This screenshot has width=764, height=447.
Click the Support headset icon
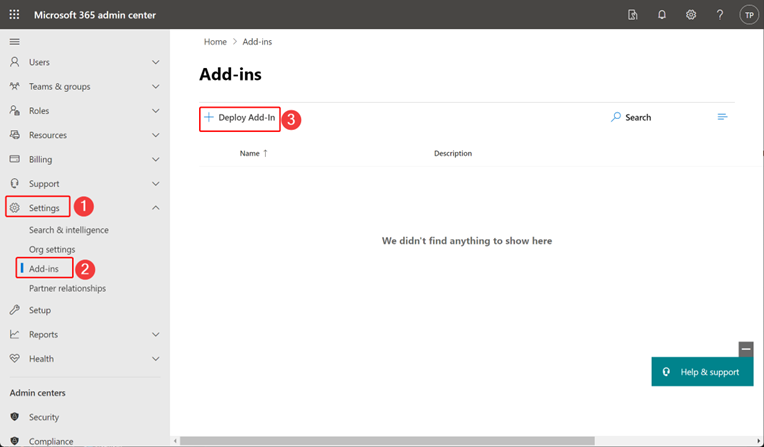15,183
